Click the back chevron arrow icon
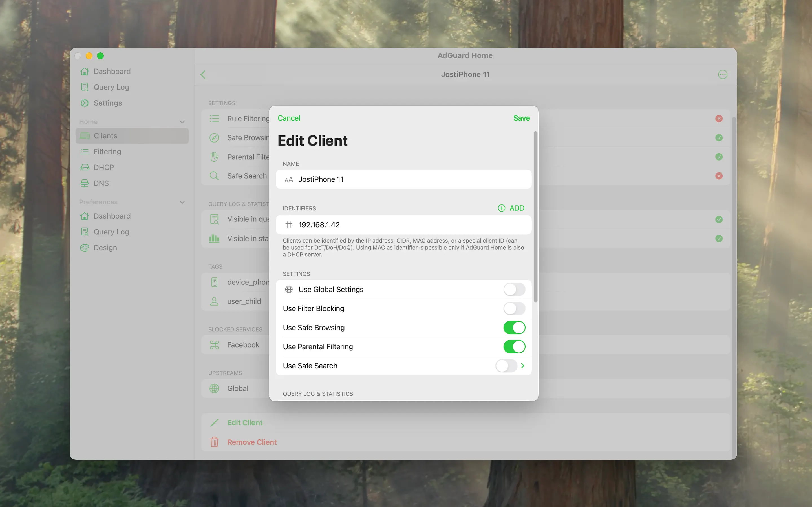Viewport: 812px width, 507px height. (203, 74)
